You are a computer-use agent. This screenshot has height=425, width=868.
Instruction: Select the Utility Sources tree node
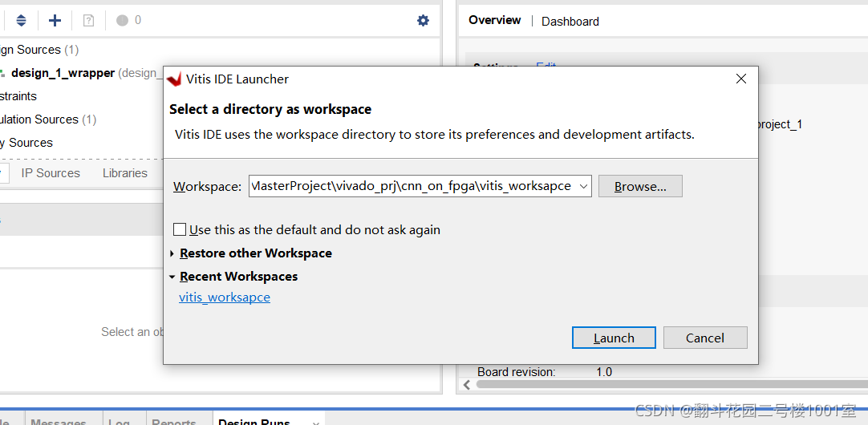[26, 143]
